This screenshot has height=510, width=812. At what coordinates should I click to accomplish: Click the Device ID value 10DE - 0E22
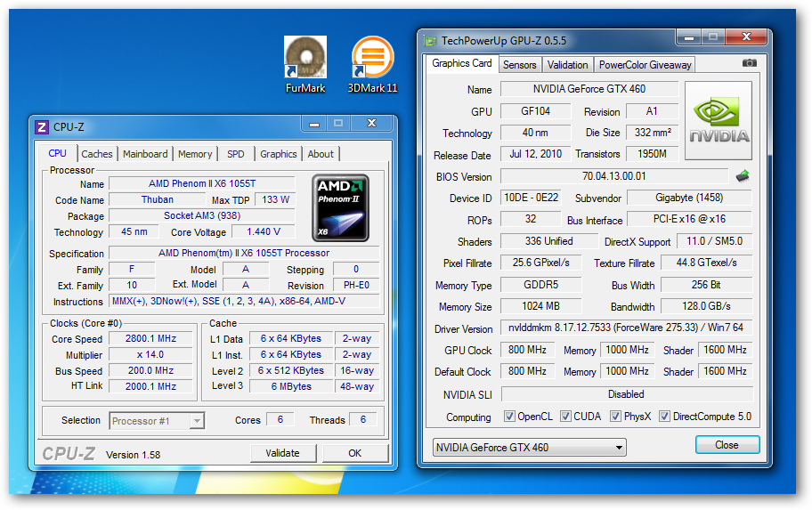(531, 198)
